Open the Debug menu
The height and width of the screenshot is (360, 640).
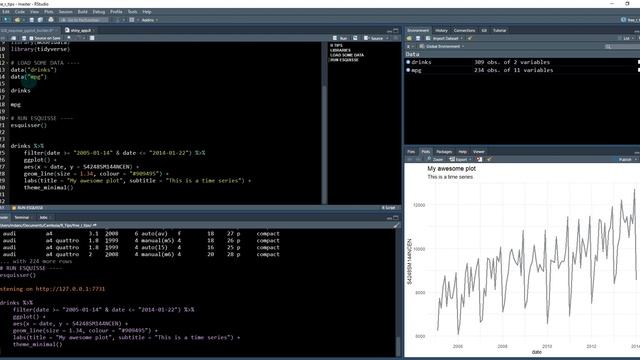pos(99,12)
